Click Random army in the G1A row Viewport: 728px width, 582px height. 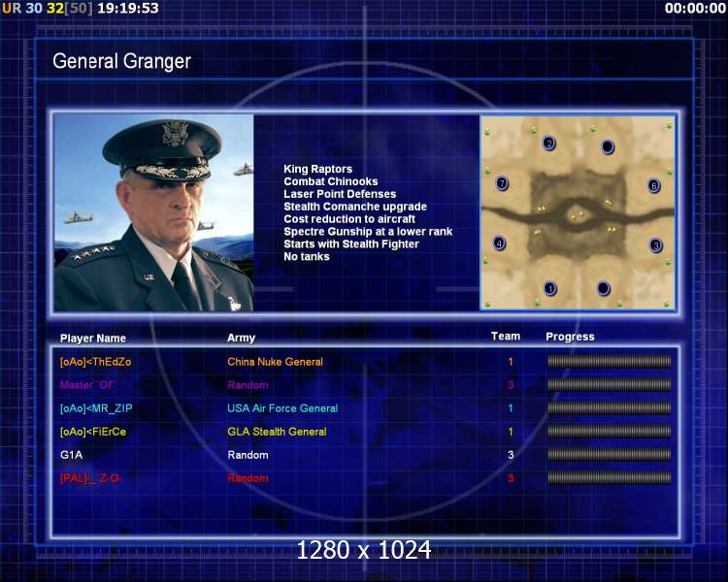(248, 455)
